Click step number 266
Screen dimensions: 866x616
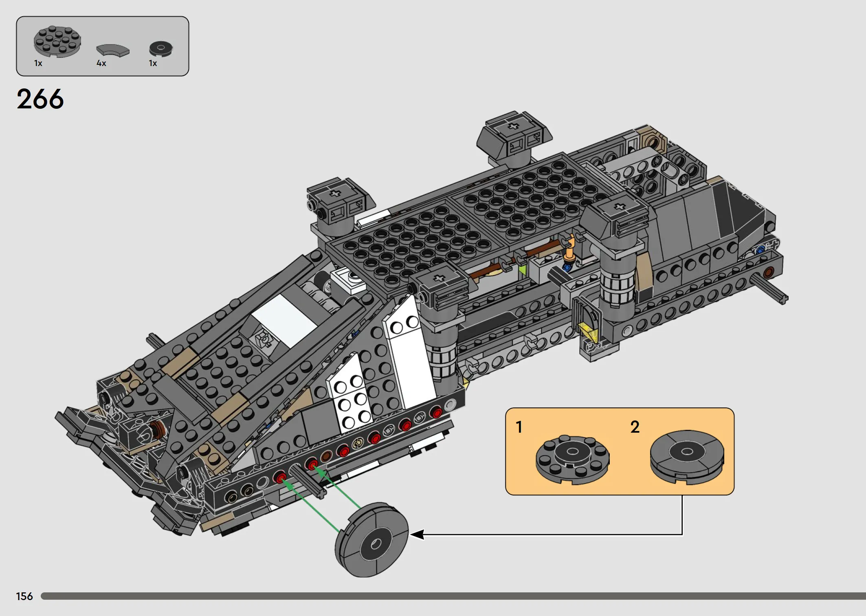point(40,99)
